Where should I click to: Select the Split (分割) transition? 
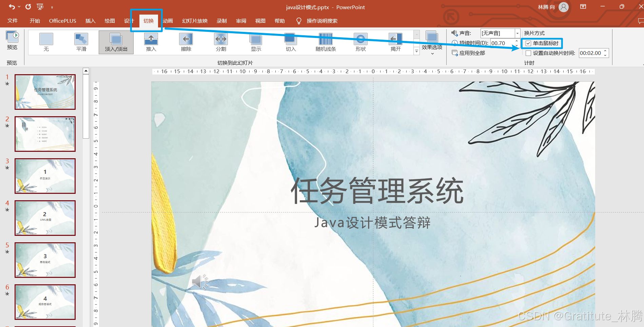(221, 42)
